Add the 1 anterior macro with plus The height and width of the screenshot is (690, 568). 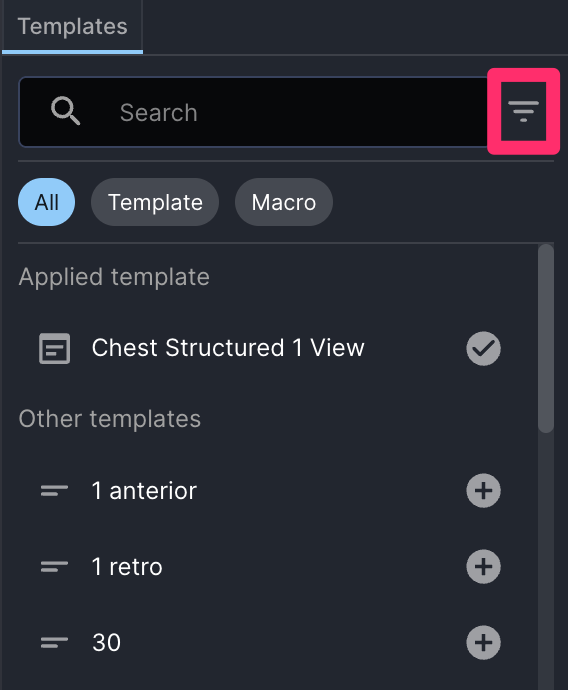click(x=483, y=491)
